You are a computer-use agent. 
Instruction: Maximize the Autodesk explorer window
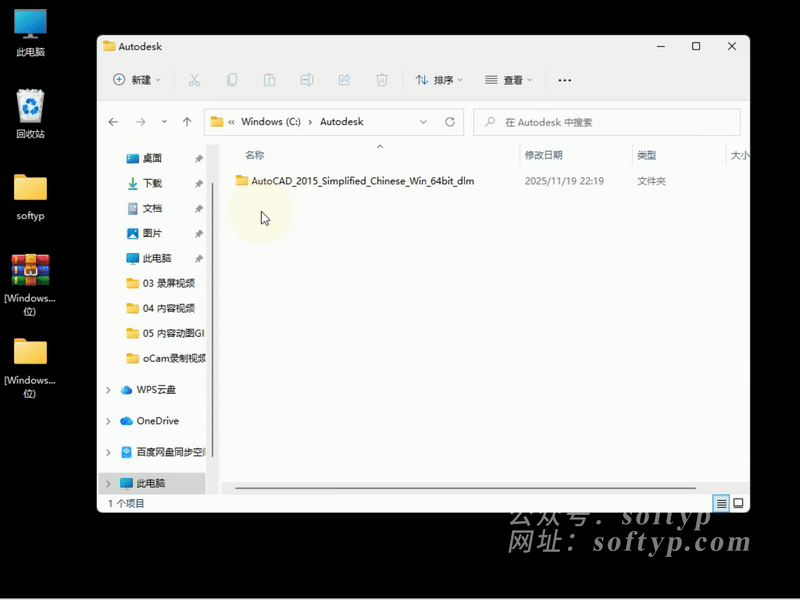pos(696,46)
